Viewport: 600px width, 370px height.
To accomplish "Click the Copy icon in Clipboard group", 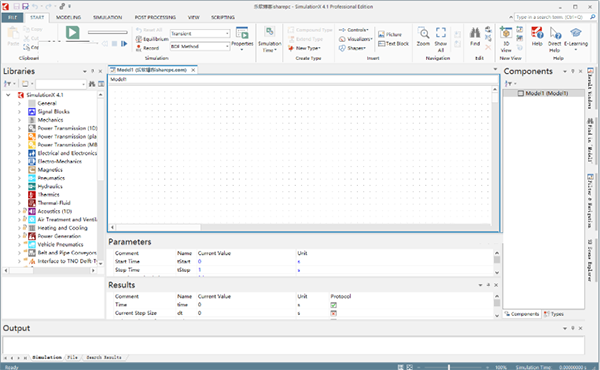I will tap(26, 29).
